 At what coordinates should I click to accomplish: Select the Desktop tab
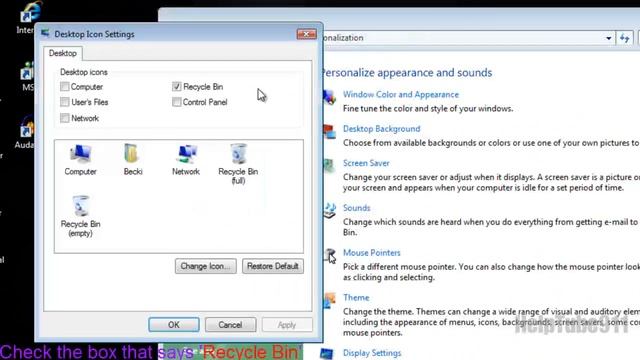point(62,53)
